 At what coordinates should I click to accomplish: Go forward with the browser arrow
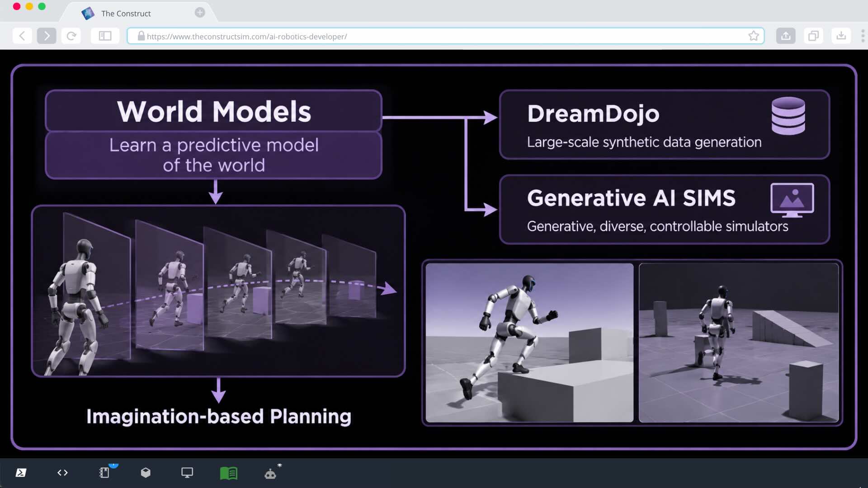coord(47,36)
